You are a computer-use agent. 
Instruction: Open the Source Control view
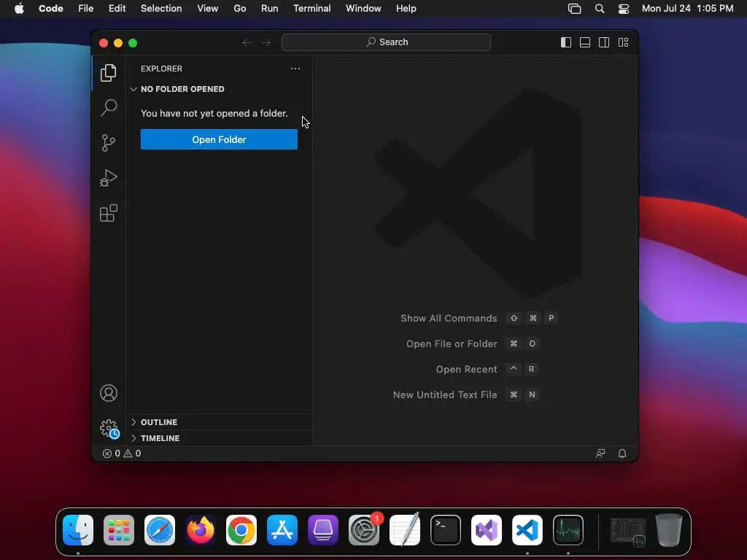tap(109, 143)
